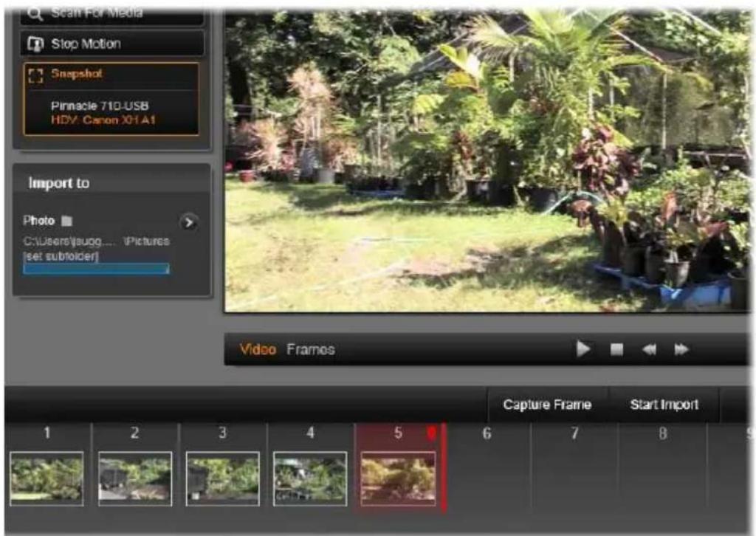Click the Pictures destination path

click(x=97, y=241)
